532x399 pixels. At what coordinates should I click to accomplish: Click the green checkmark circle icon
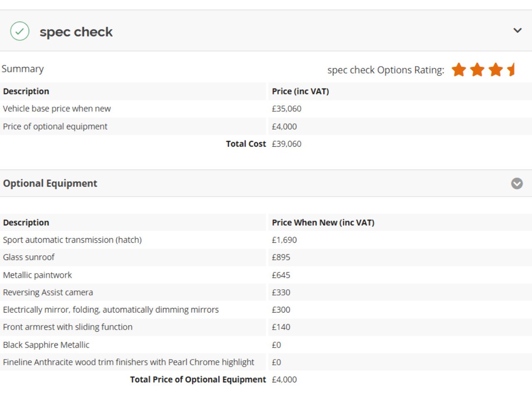pos(20,31)
